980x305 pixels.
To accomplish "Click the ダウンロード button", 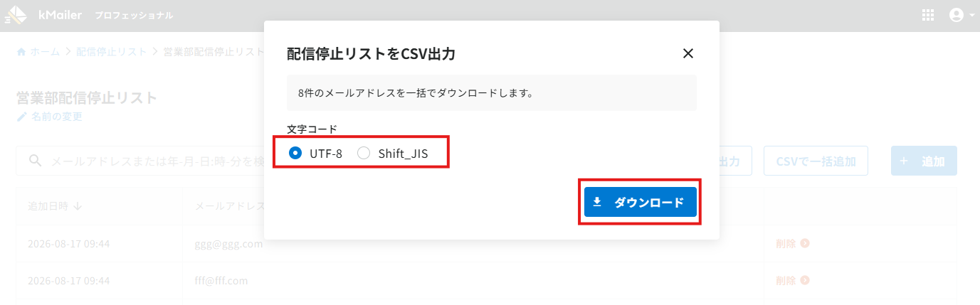I will [641, 202].
